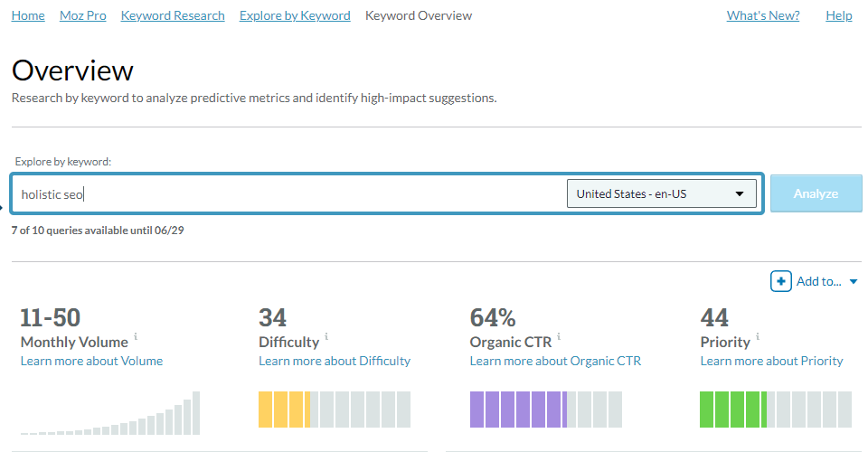Open info tooltip beside Organic CTR
Screen dimensions: 868x452
pyautogui.click(x=559, y=335)
